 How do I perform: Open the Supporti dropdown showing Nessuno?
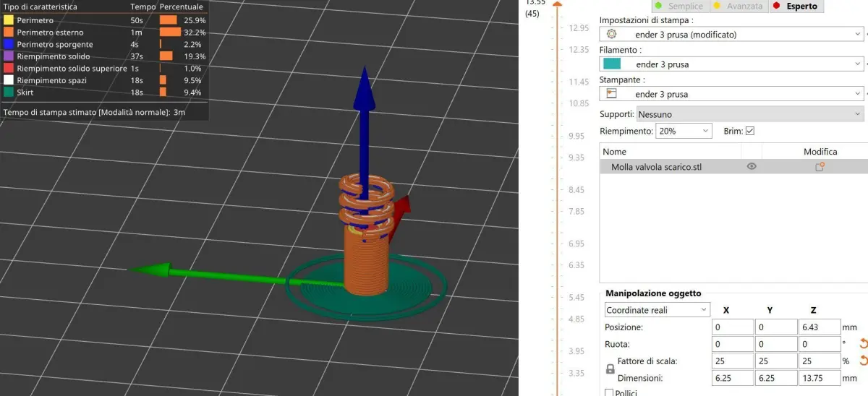[750, 114]
